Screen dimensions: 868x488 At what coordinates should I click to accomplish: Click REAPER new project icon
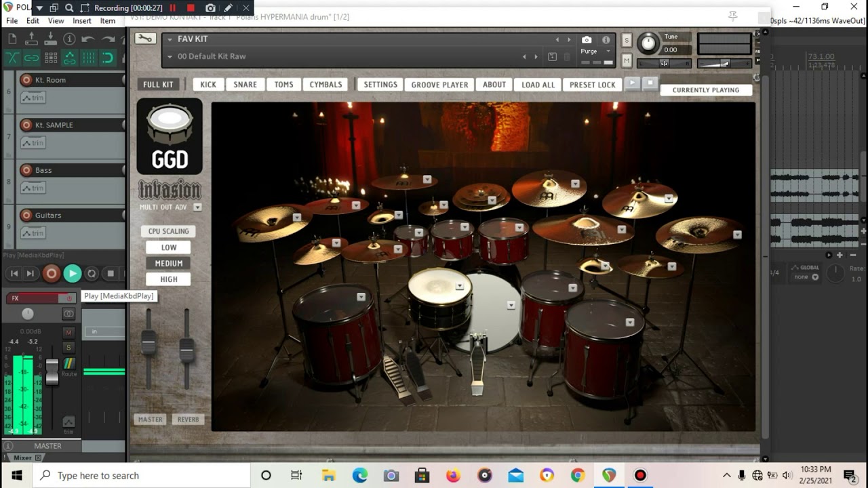click(12, 39)
